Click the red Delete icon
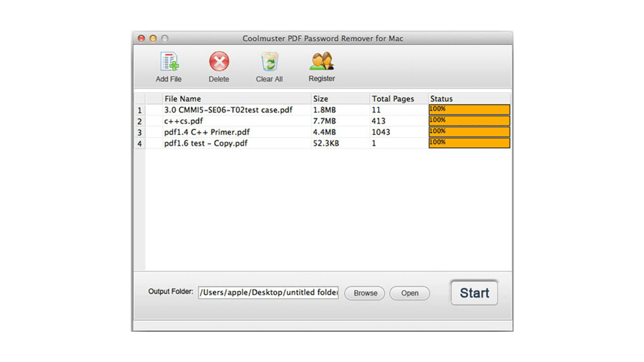 (219, 61)
